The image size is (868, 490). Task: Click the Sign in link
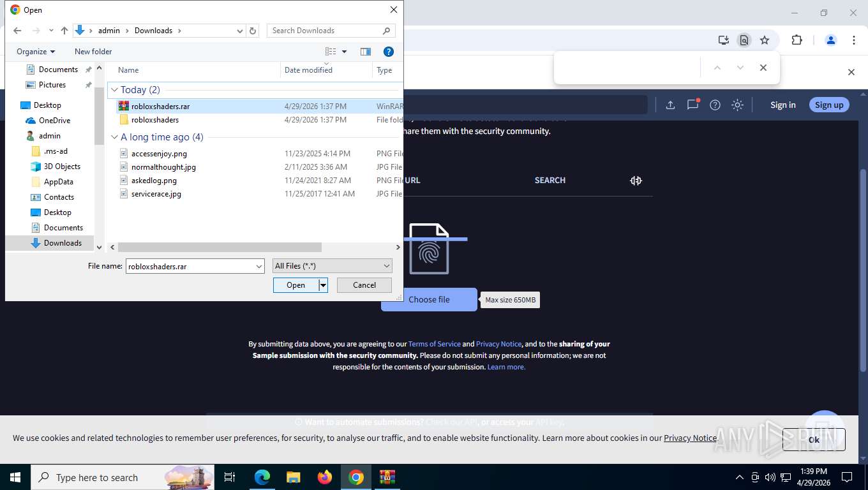(782, 105)
